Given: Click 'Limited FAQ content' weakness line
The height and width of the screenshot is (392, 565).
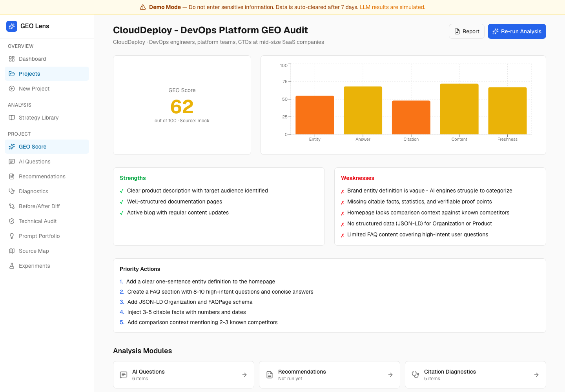Looking at the screenshot, I should 418,234.
